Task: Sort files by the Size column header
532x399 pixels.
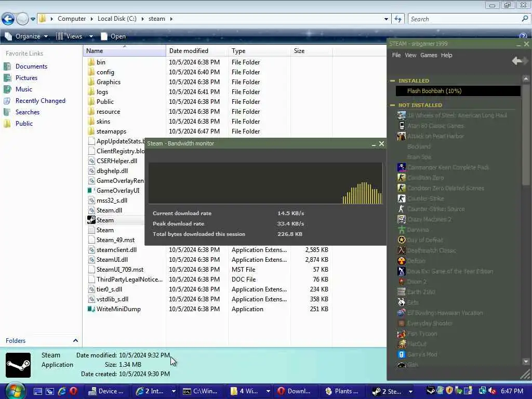Action: pos(311,51)
